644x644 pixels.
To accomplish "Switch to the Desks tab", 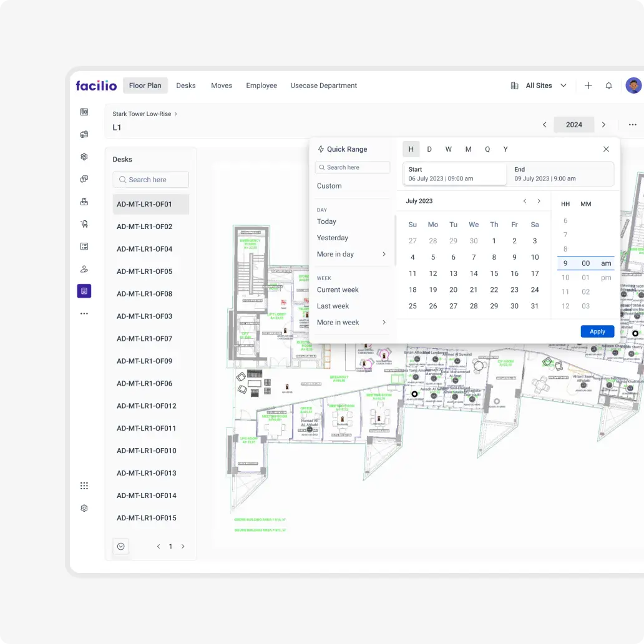I will tap(185, 85).
